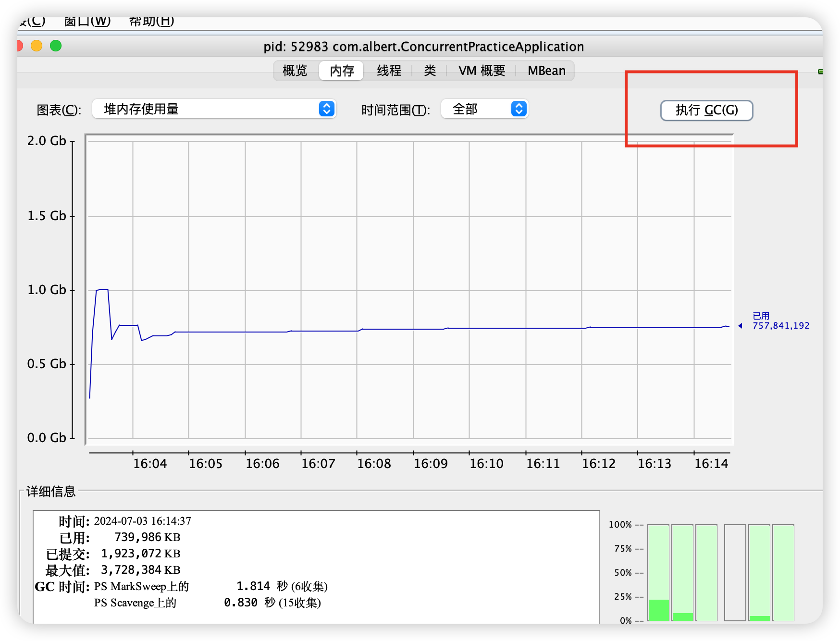Click the 图表(C): label
840x641 pixels.
59,110
